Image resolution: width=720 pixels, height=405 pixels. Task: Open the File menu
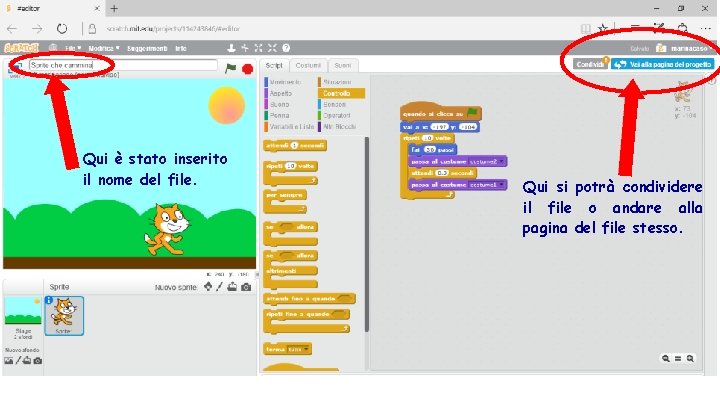point(73,48)
